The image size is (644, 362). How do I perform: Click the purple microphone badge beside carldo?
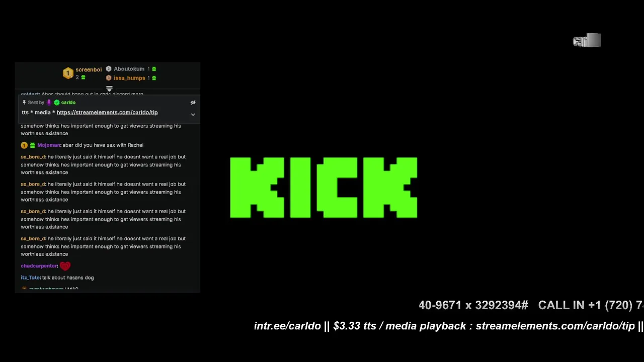49,103
